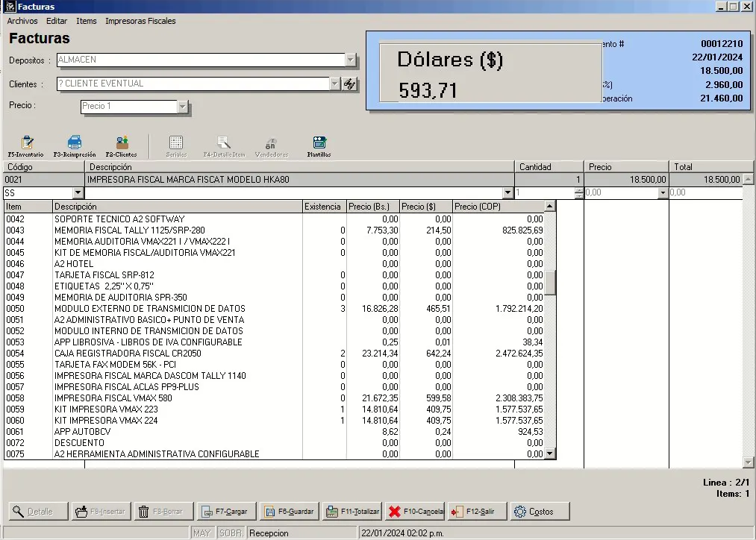Image resolution: width=756 pixels, height=540 pixels.
Task: Select row A2 HERRAMIENTA ADMINISTRATIVA CONFIGURABLE
Action: pos(275,453)
